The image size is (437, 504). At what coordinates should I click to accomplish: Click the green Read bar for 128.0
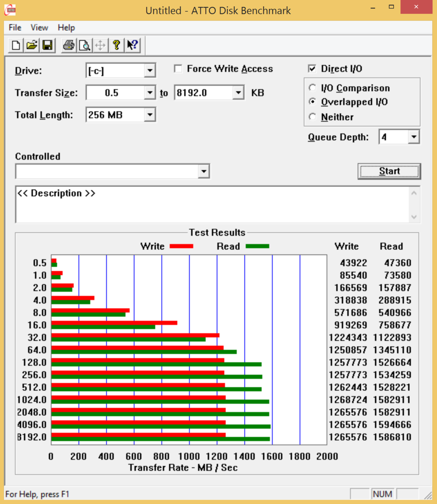coord(156,365)
